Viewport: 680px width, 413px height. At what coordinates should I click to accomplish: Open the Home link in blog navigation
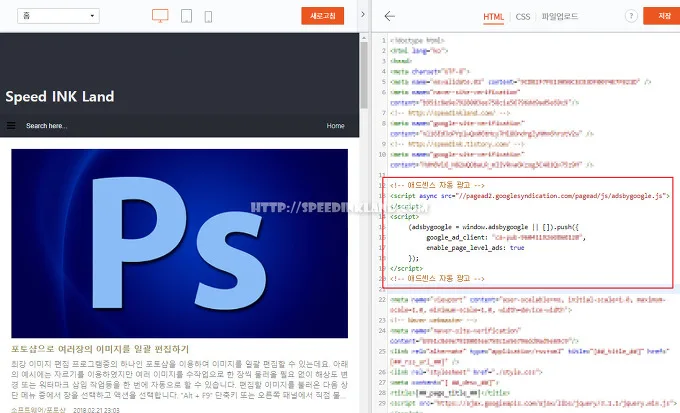(x=335, y=126)
